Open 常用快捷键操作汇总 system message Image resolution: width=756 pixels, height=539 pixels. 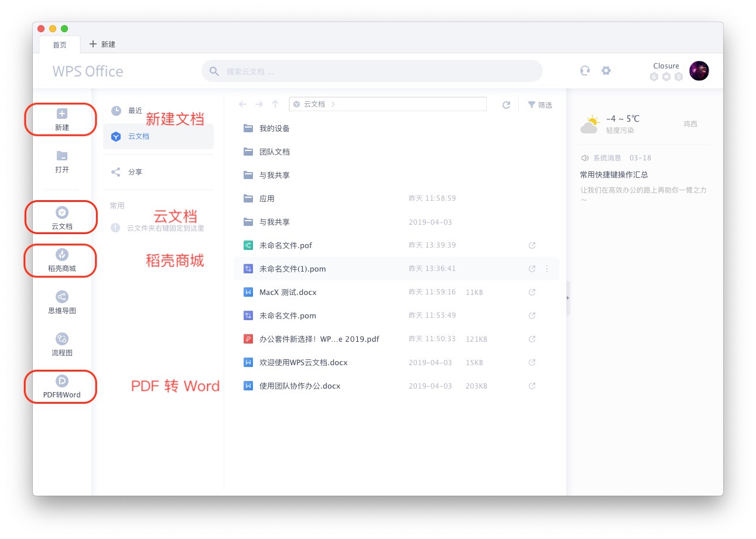coord(614,174)
